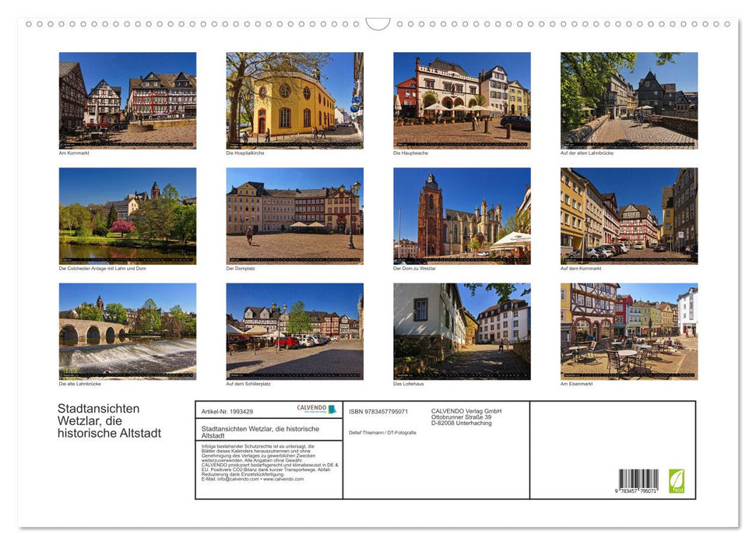Click the CALVENDO logo icon
The width and height of the screenshot is (756, 545).
[x=330, y=406]
